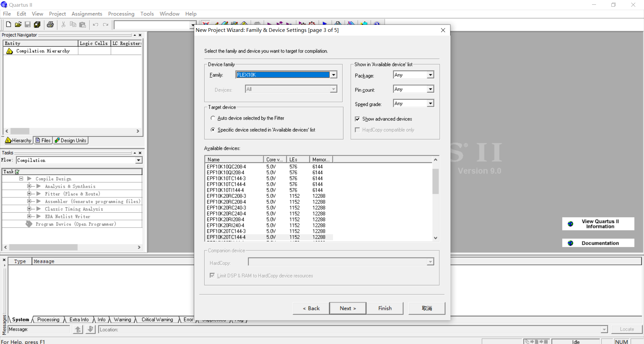Close the Tasks panel

[x=140, y=153]
